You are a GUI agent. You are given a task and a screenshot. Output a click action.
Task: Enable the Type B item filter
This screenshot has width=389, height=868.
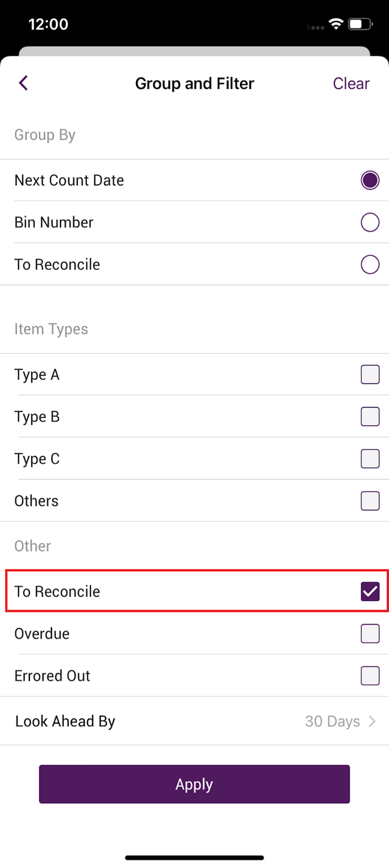click(x=370, y=416)
